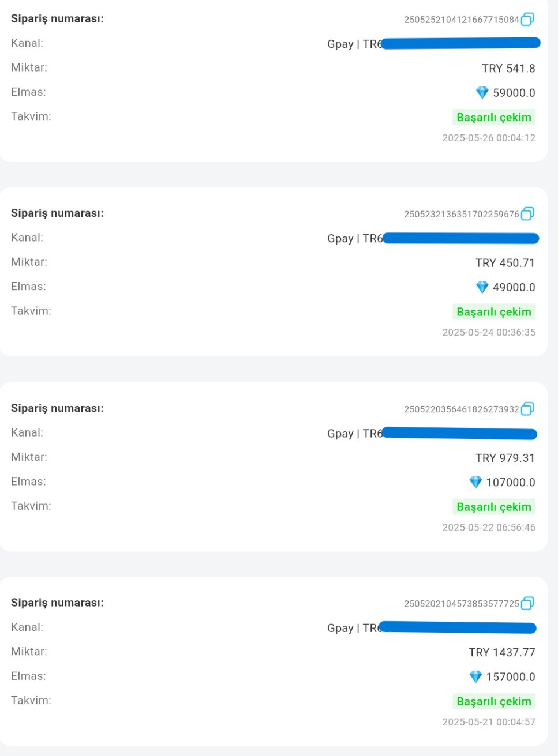This screenshot has width=558, height=756.
Task: Click Miktar label in the TRY 541.8 card
Action: (x=29, y=67)
